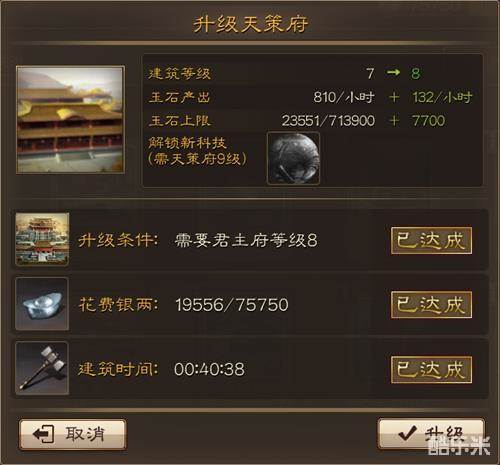
Task: Click 已达成 badge for silver cost
Action: 431,304
